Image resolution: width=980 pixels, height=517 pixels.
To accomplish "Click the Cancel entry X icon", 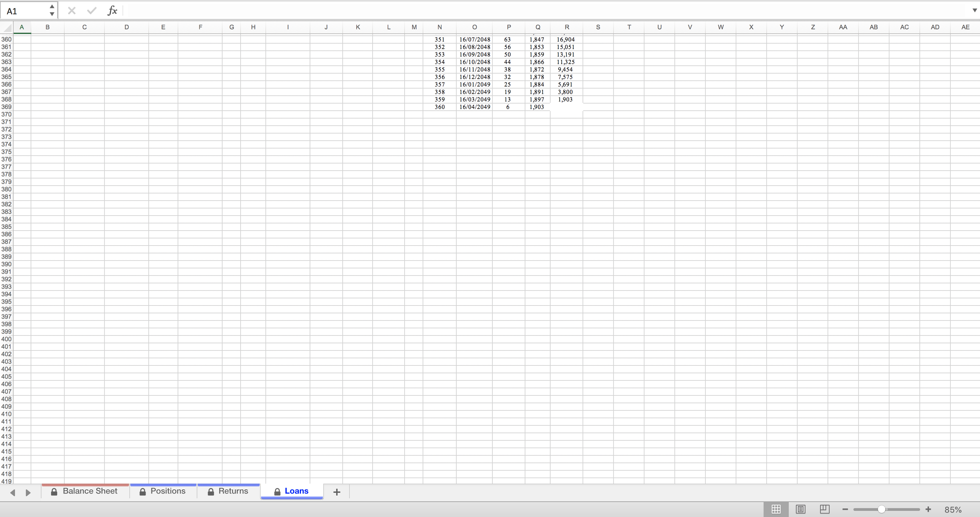I will (x=71, y=11).
